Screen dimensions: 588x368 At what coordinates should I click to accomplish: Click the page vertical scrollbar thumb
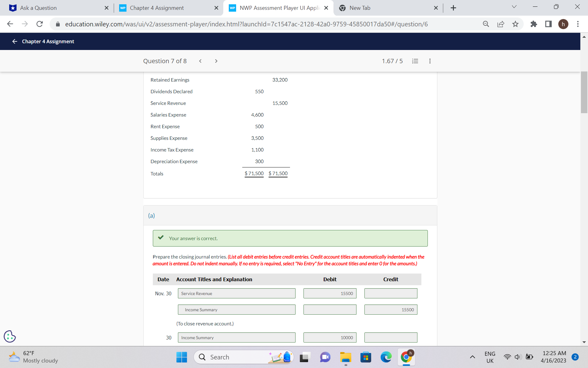(x=584, y=92)
